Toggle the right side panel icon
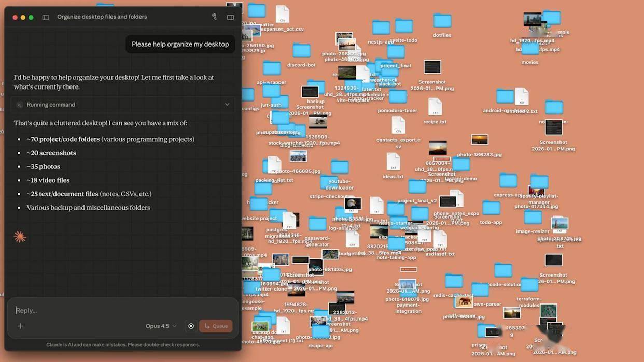 coord(230,17)
